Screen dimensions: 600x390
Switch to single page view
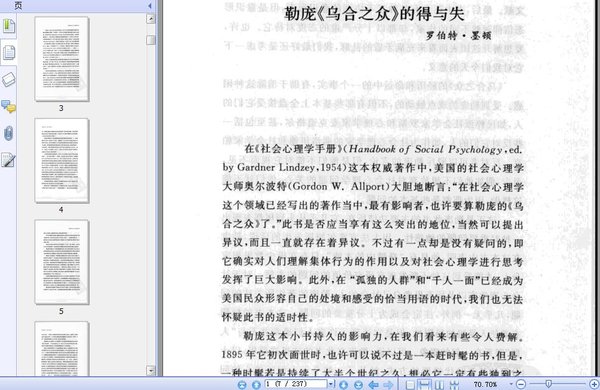(x=410, y=385)
